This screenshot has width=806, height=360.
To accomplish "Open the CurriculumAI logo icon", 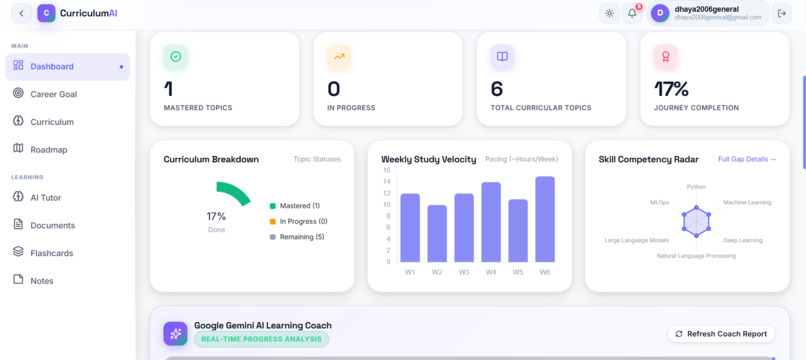I will [46, 13].
